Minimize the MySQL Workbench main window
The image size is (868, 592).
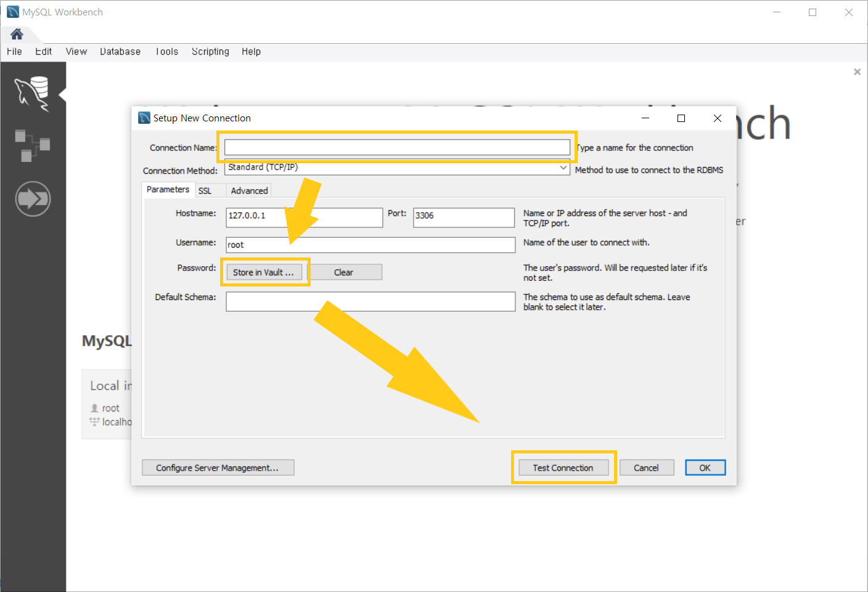click(x=777, y=12)
